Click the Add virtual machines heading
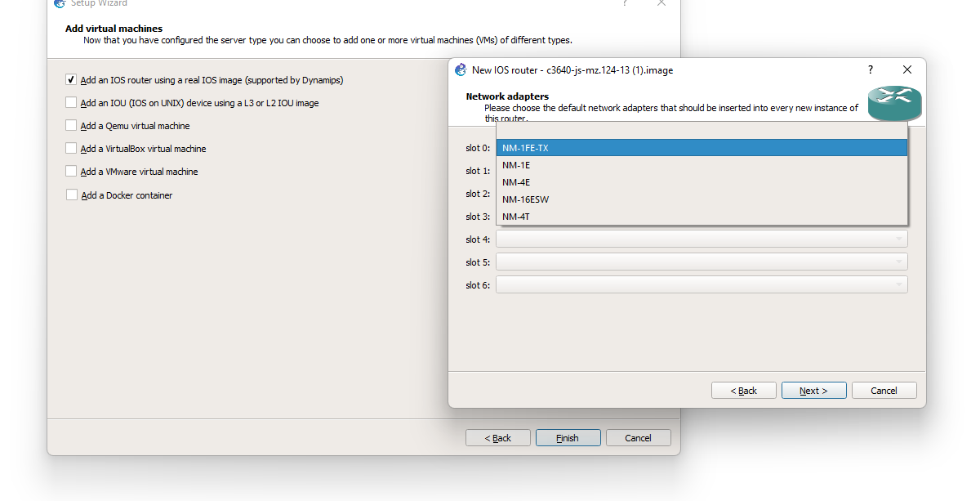980x501 pixels. click(114, 29)
